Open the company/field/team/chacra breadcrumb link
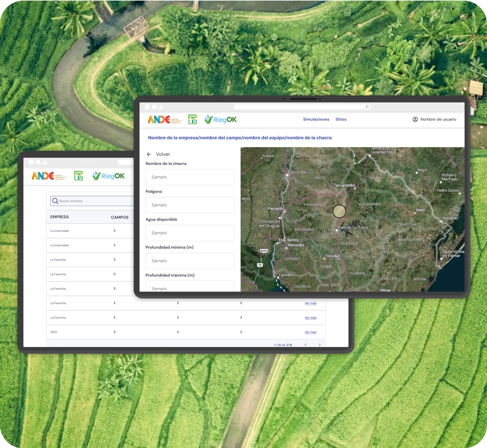This screenshot has width=487, height=448. click(240, 137)
